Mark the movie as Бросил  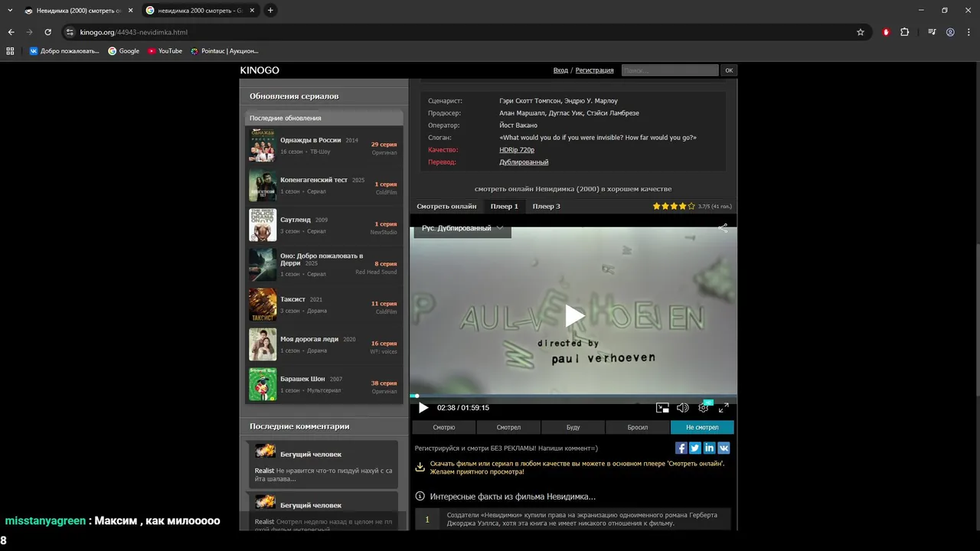(638, 427)
